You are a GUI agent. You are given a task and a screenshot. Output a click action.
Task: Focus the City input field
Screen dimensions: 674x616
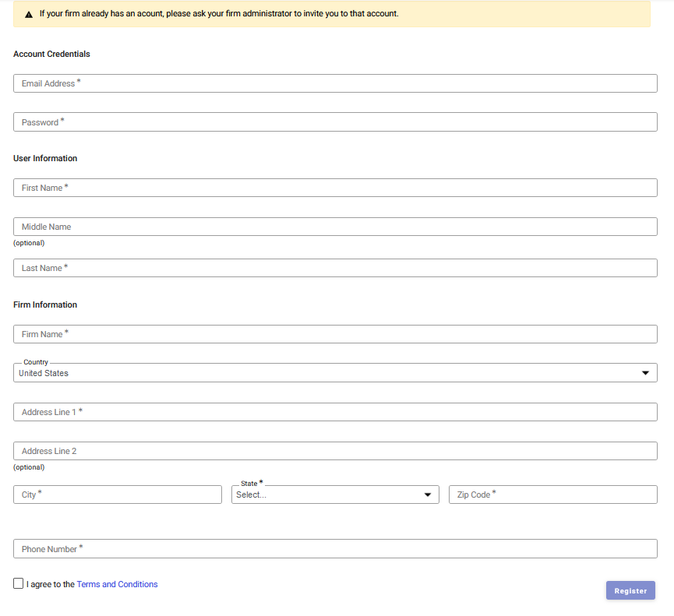click(x=118, y=495)
